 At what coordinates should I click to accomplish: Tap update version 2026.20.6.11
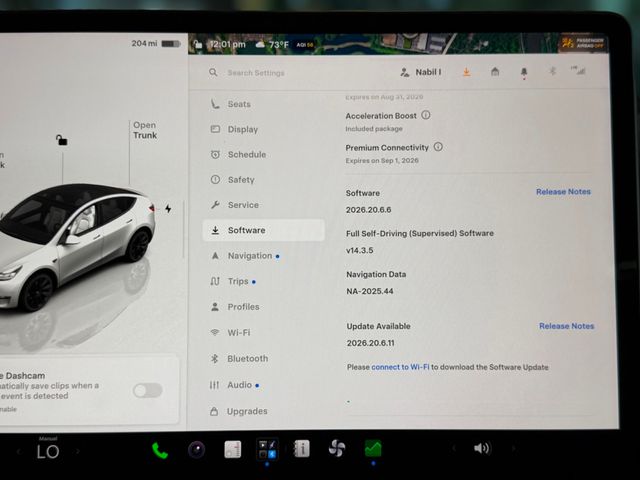[371, 343]
